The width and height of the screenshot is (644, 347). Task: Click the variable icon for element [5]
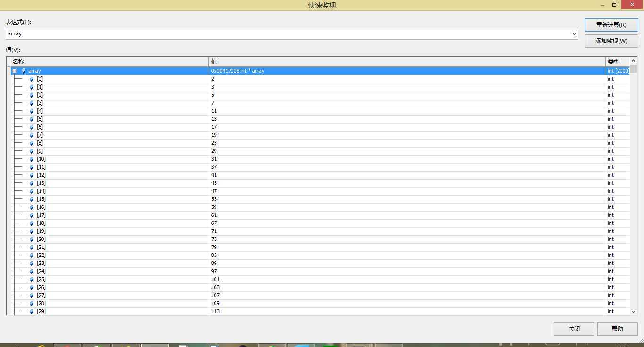(x=32, y=119)
